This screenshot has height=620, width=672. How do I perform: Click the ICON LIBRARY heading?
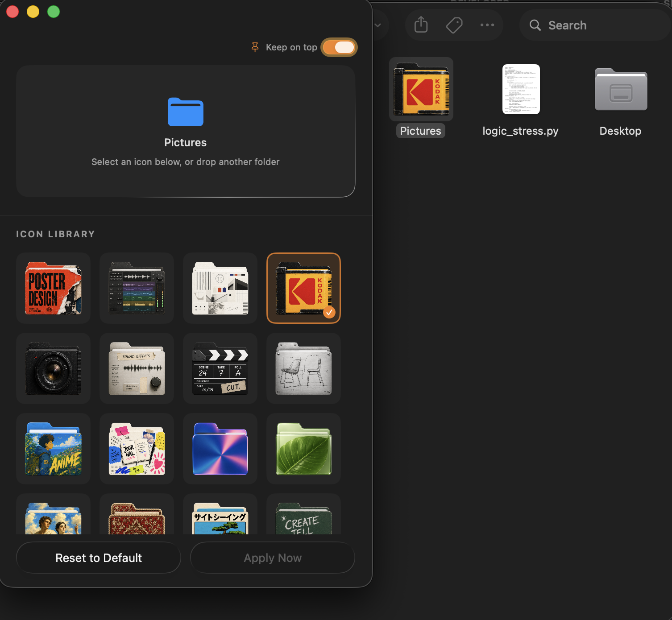[56, 234]
